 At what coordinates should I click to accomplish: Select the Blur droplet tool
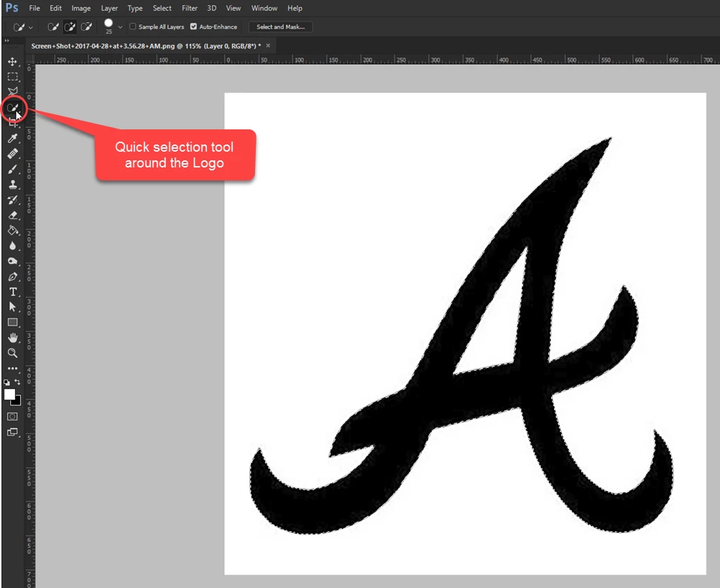point(12,246)
